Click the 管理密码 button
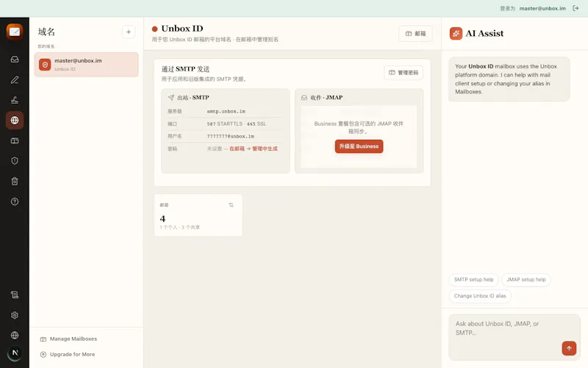 [404, 72]
